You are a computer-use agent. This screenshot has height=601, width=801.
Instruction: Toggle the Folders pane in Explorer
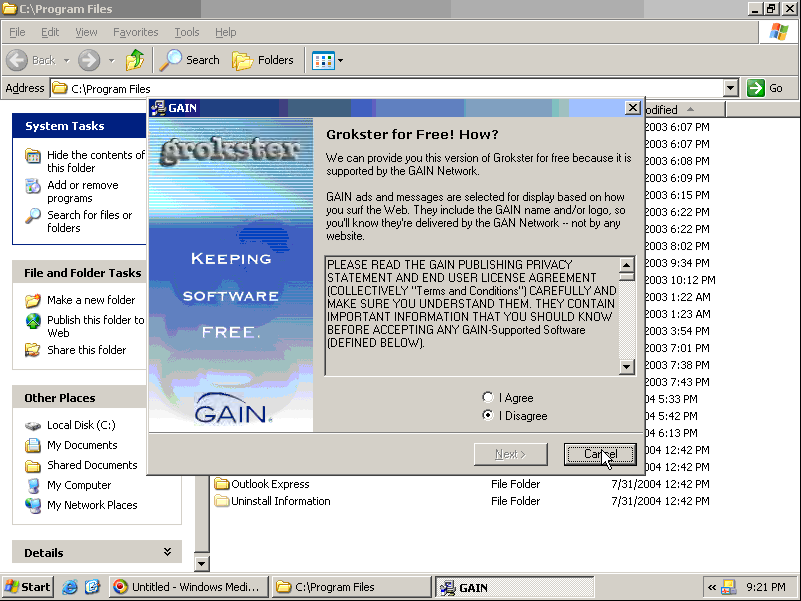tap(263, 60)
